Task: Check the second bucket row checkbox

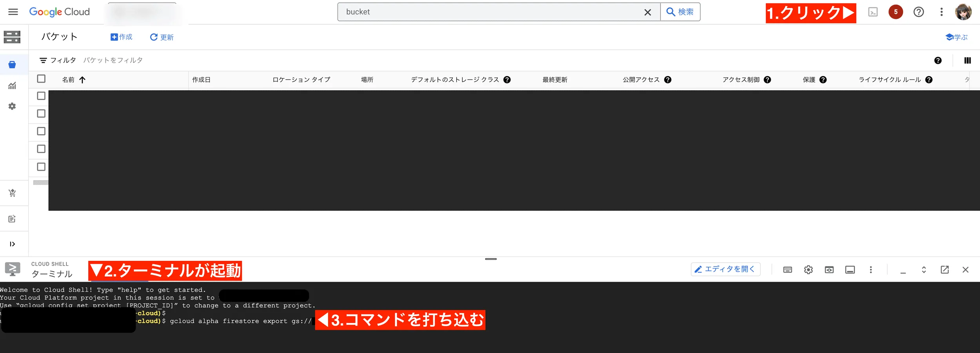Action: [x=41, y=113]
